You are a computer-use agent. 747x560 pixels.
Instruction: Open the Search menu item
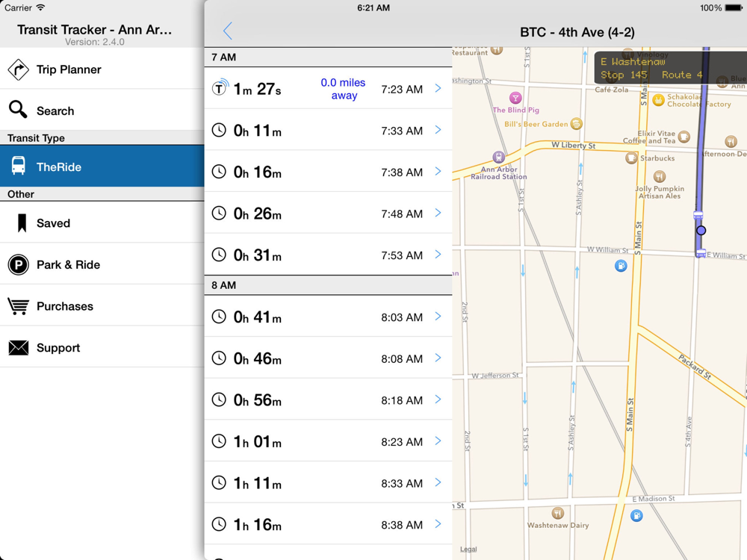click(102, 111)
